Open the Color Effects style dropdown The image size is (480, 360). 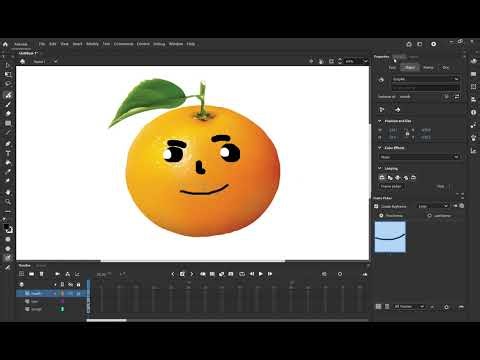click(420, 157)
